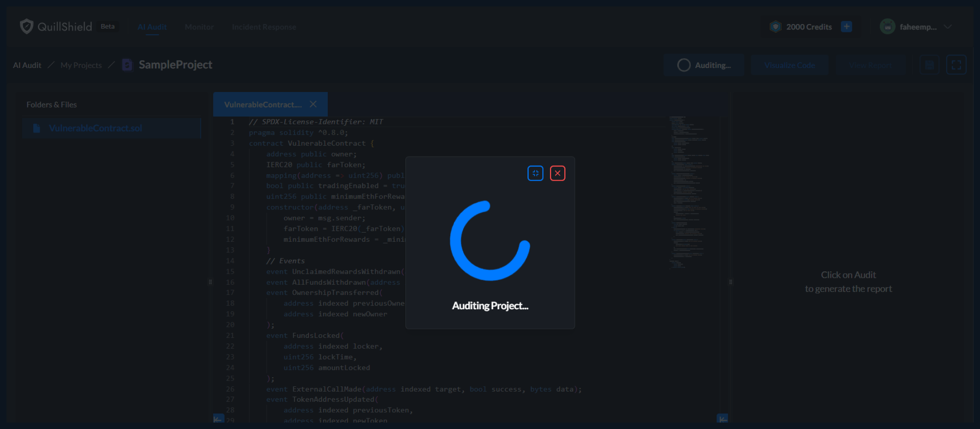Click the faheemp... username
Screen dimensions: 980x429
click(918, 27)
